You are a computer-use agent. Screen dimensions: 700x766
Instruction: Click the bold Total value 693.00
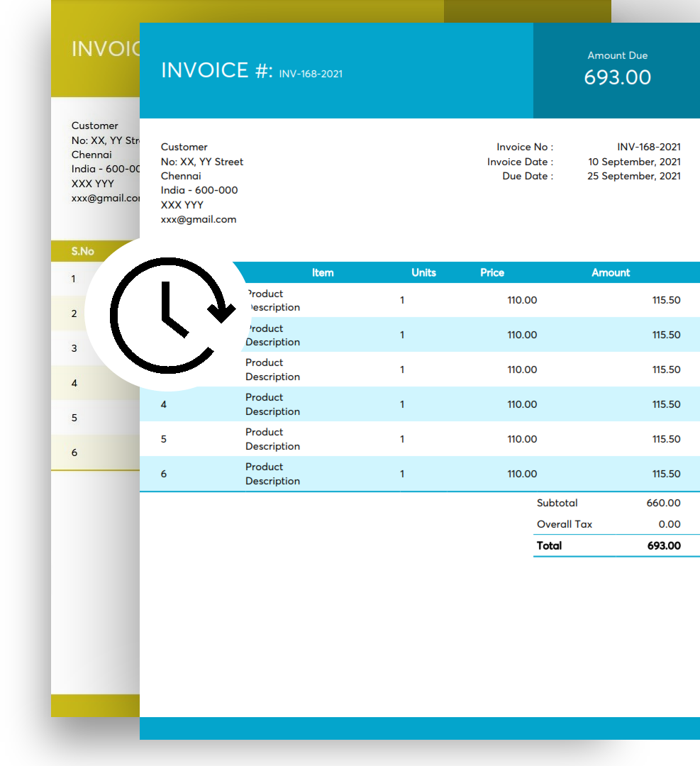click(663, 545)
